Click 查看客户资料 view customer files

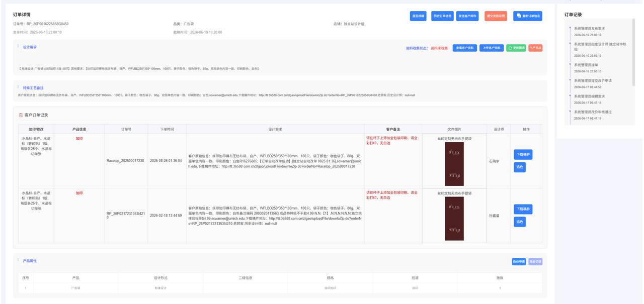pyautogui.click(x=465, y=48)
